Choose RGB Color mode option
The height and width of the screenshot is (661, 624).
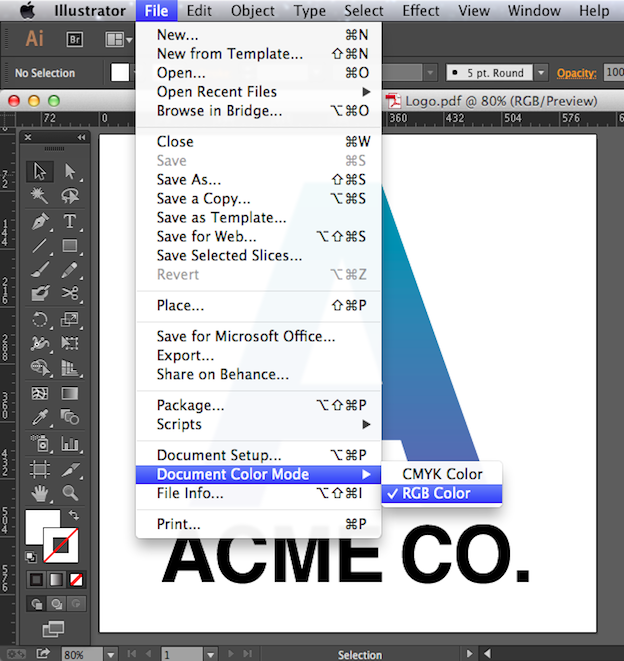(x=436, y=493)
